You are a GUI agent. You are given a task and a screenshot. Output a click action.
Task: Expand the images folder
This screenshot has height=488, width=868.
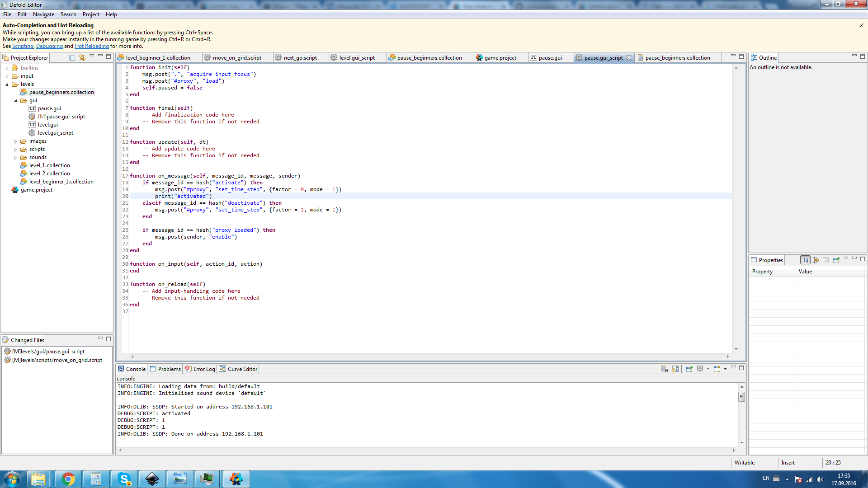[x=15, y=141]
